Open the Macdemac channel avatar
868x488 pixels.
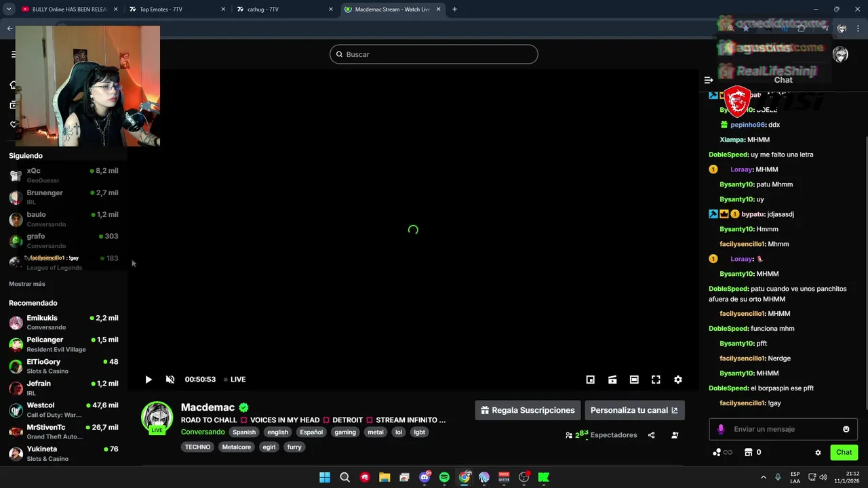[157, 416]
